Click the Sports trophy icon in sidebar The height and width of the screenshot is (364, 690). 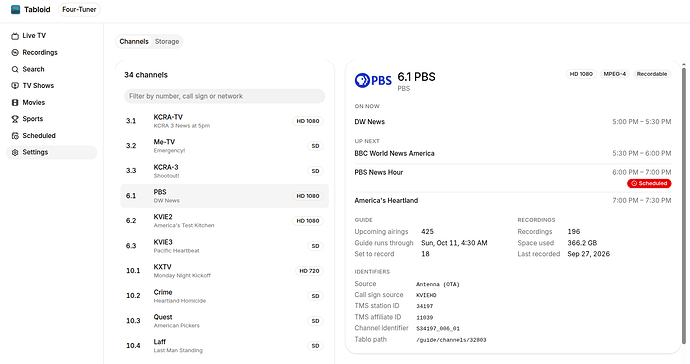(x=15, y=119)
